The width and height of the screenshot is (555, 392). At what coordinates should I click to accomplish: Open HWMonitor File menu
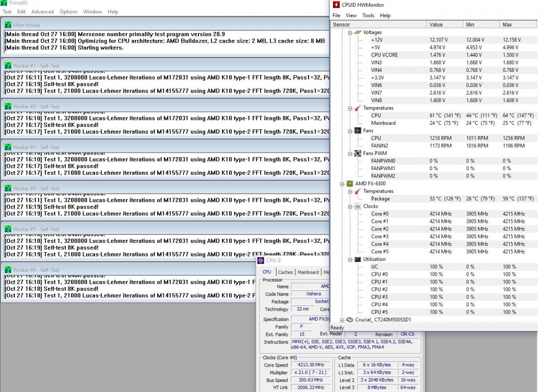coord(337,16)
